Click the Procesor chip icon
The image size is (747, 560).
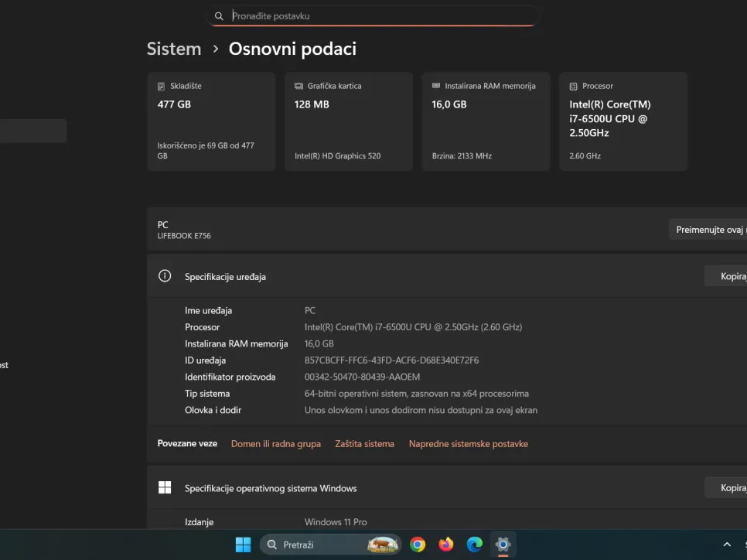(x=574, y=87)
